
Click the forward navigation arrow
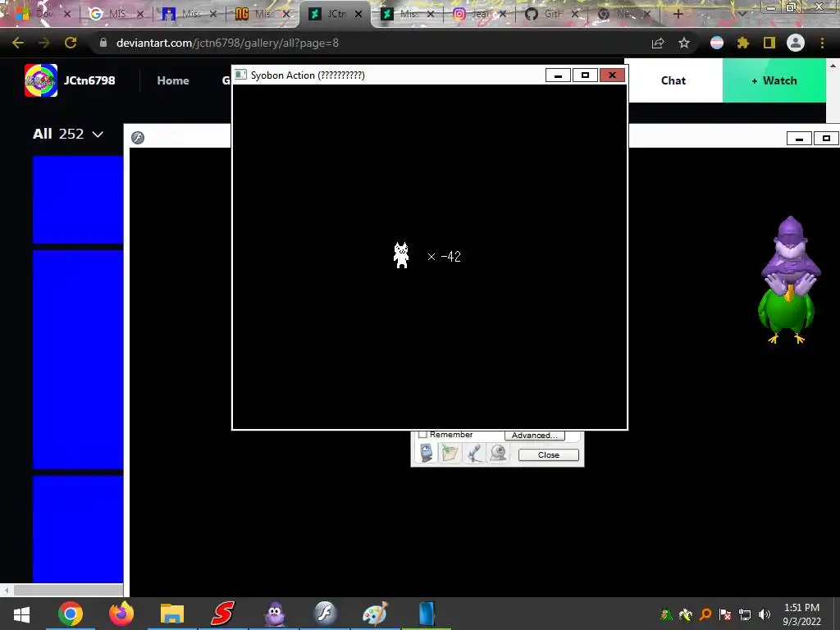pos(44,43)
